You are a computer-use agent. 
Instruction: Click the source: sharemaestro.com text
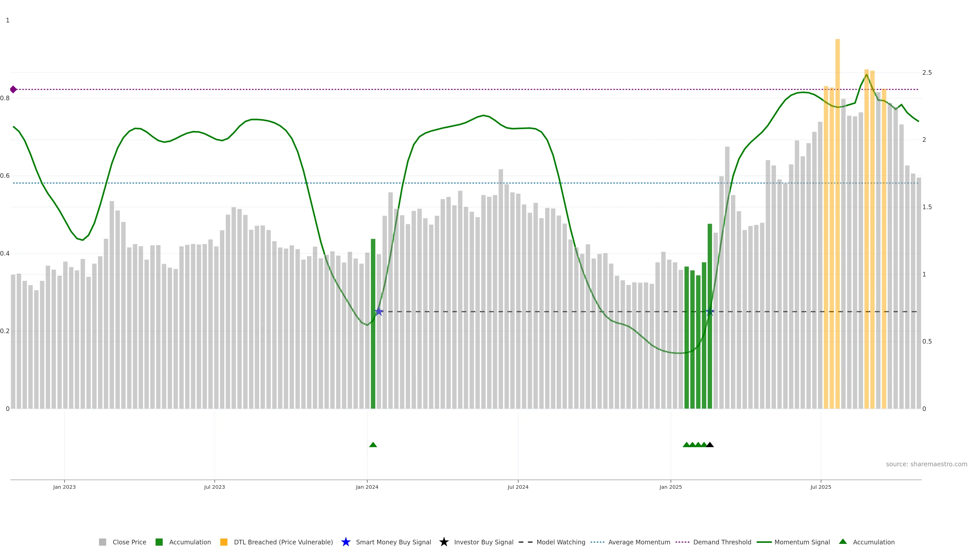[926, 464]
